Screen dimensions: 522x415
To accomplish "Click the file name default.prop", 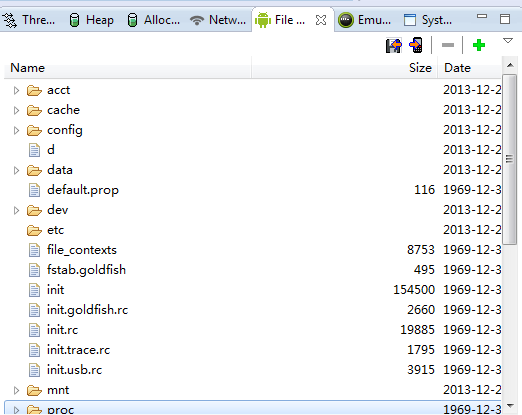I will [x=83, y=190].
